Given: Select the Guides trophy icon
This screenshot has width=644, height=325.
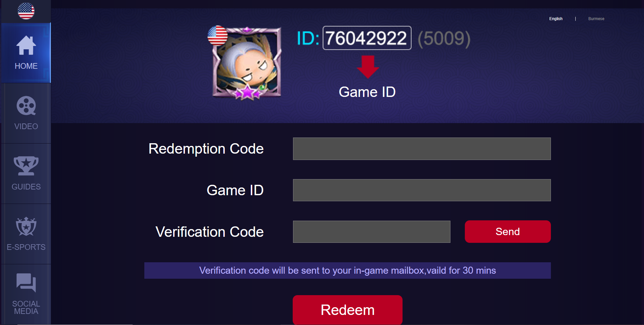Looking at the screenshot, I should click(26, 166).
